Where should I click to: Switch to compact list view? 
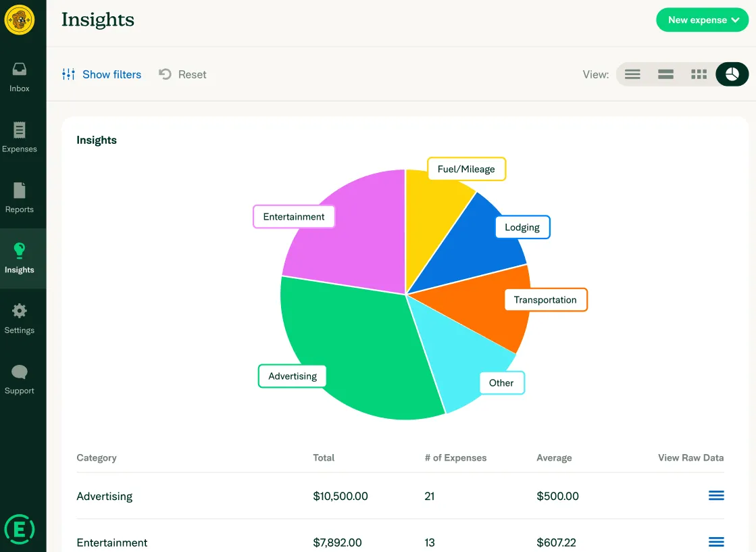pyautogui.click(x=632, y=74)
